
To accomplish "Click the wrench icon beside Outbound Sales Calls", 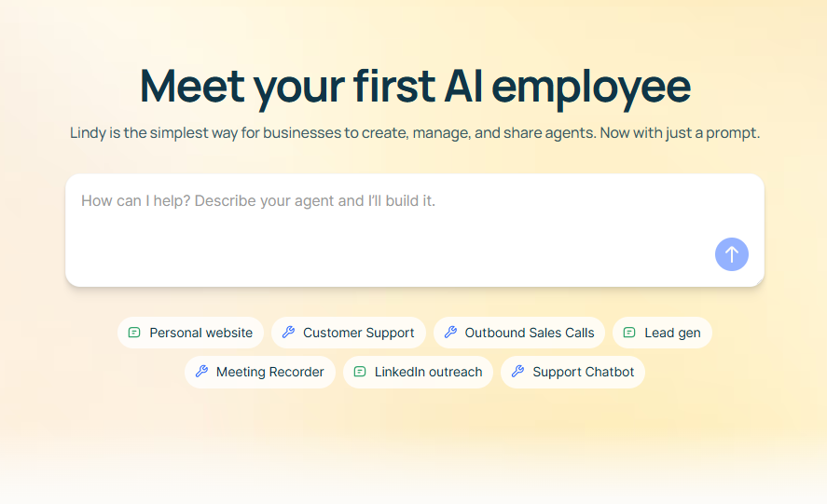I will click(x=450, y=333).
